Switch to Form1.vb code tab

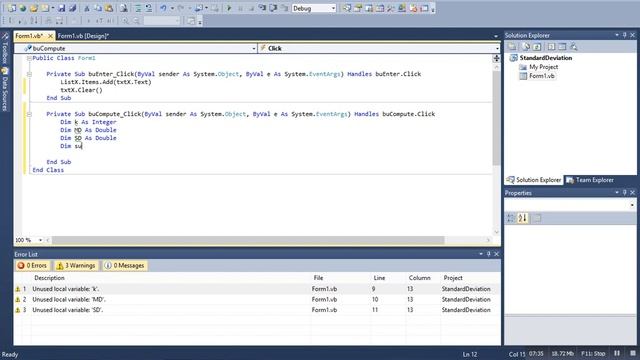(29, 36)
